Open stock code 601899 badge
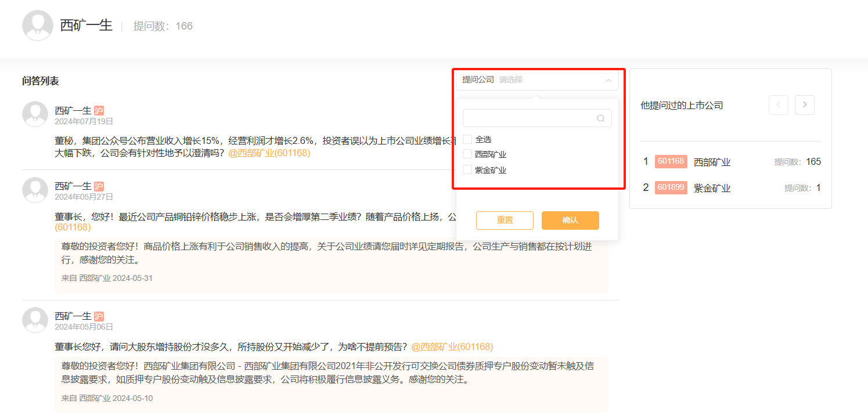Image resolution: width=868 pixels, height=419 pixels. coord(671,187)
